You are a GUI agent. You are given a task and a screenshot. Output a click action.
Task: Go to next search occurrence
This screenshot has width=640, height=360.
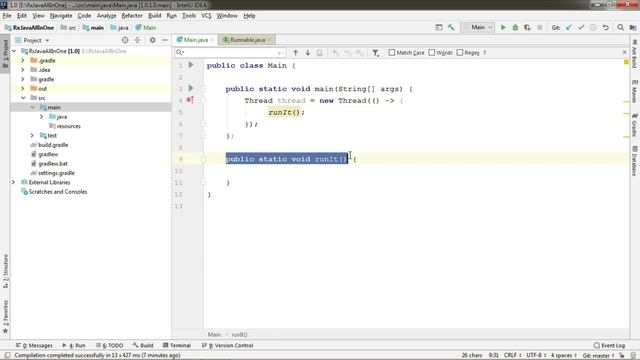(x=308, y=53)
